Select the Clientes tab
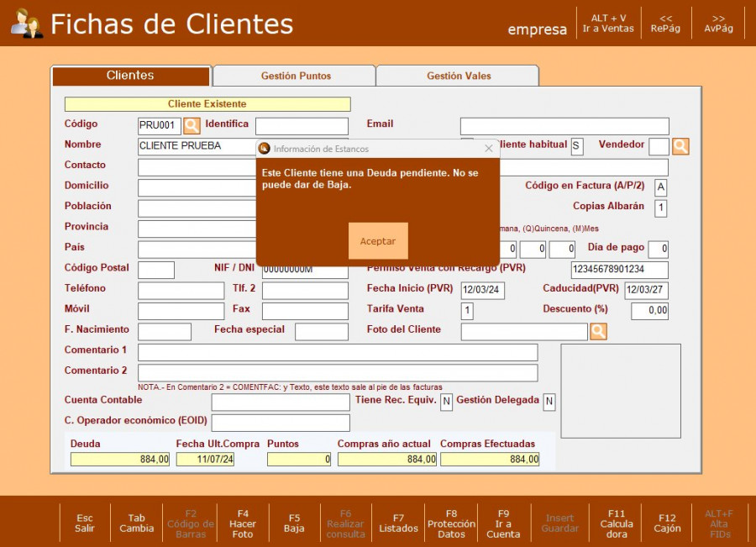This screenshot has width=756, height=547. click(x=130, y=76)
